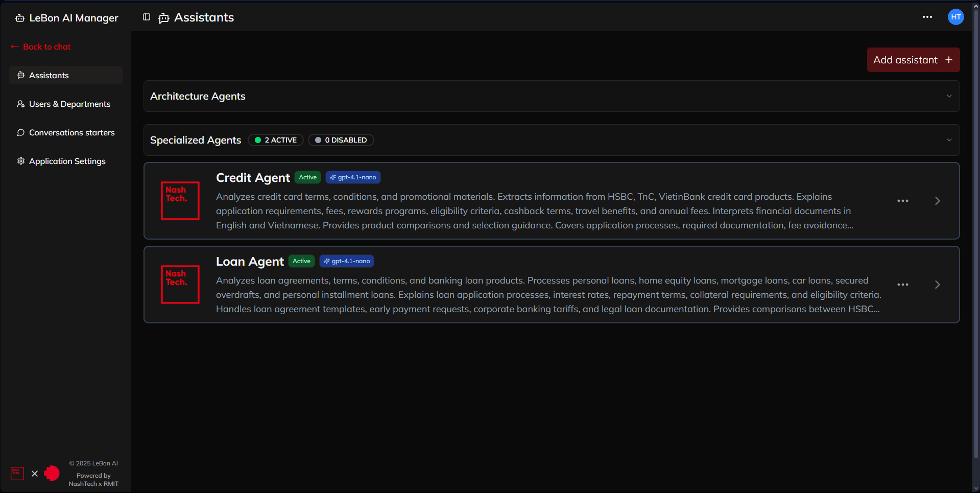This screenshot has height=493, width=980.
Task: Click the Application Settings gear icon
Action: (x=21, y=161)
